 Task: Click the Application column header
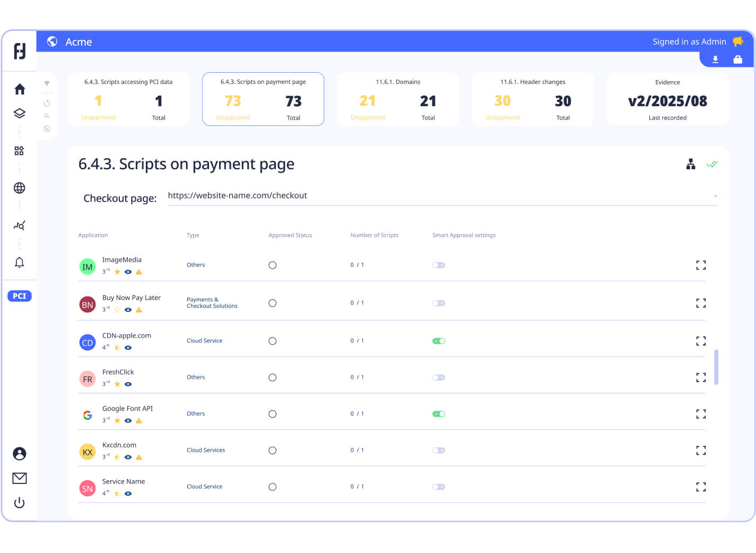pos(93,235)
